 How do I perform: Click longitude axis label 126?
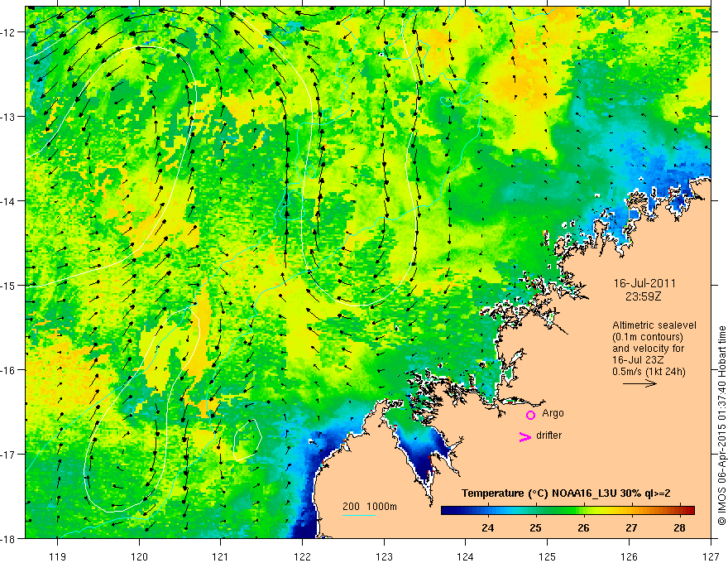pyautogui.click(x=629, y=556)
